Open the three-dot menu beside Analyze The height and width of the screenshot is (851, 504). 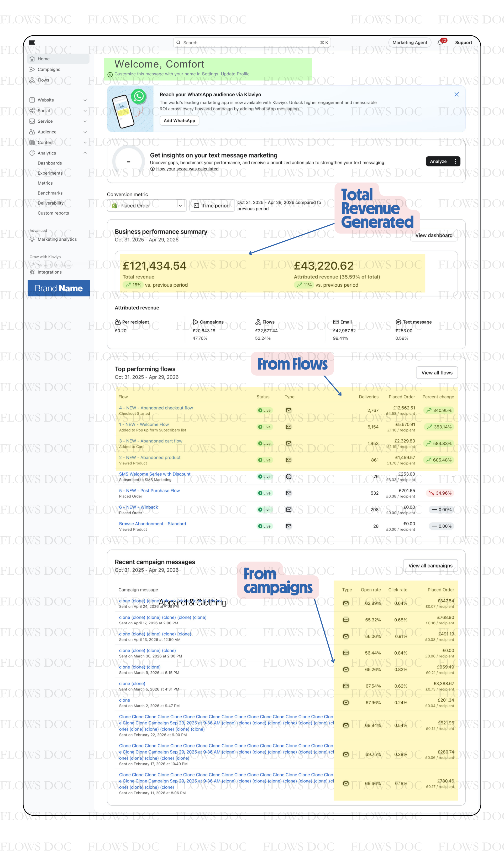click(x=455, y=161)
